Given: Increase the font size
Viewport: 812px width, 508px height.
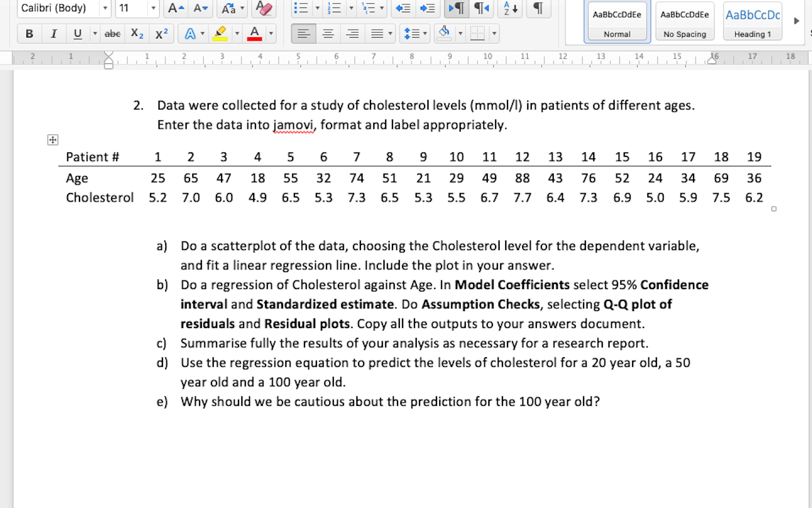Looking at the screenshot, I should click(x=176, y=8).
